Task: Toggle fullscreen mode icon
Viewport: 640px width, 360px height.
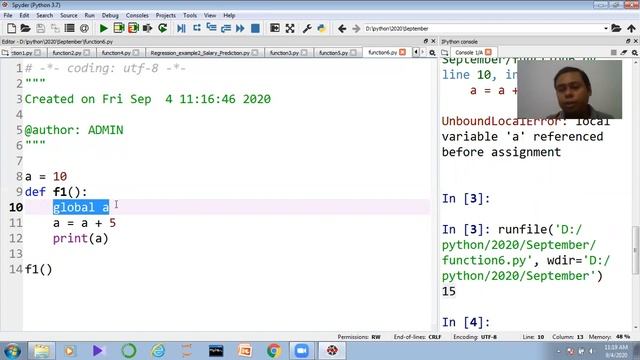Action: (x=290, y=28)
